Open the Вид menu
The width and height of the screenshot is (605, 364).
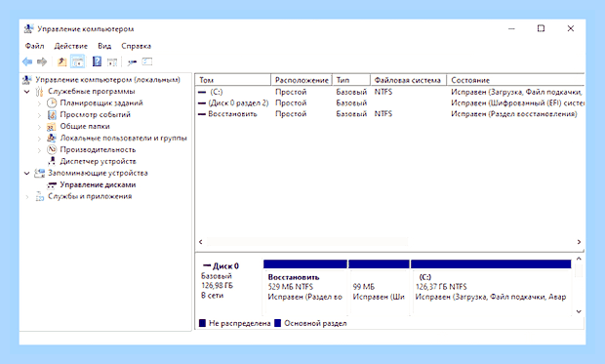coord(104,46)
